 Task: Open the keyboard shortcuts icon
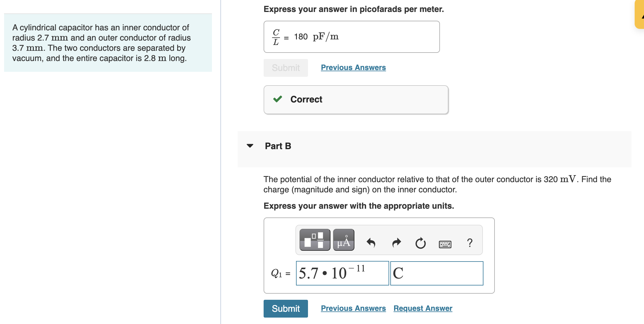pyautogui.click(x=445, y=244)
